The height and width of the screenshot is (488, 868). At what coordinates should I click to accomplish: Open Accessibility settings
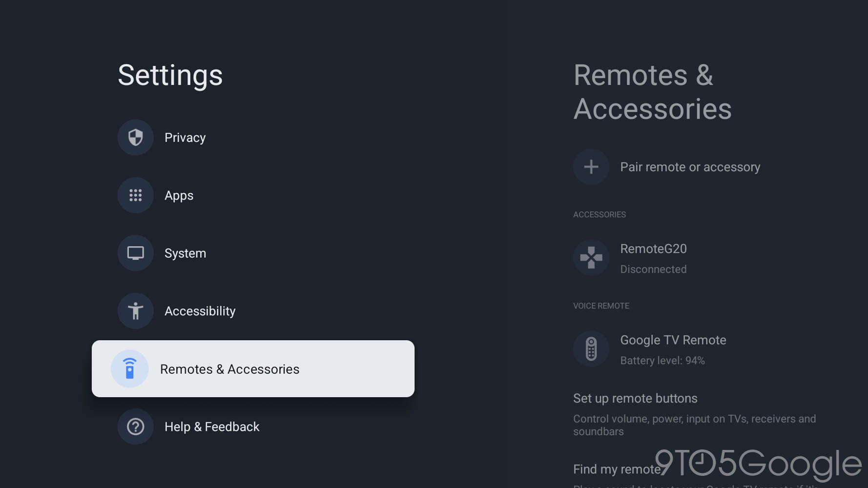pos(200,311)
